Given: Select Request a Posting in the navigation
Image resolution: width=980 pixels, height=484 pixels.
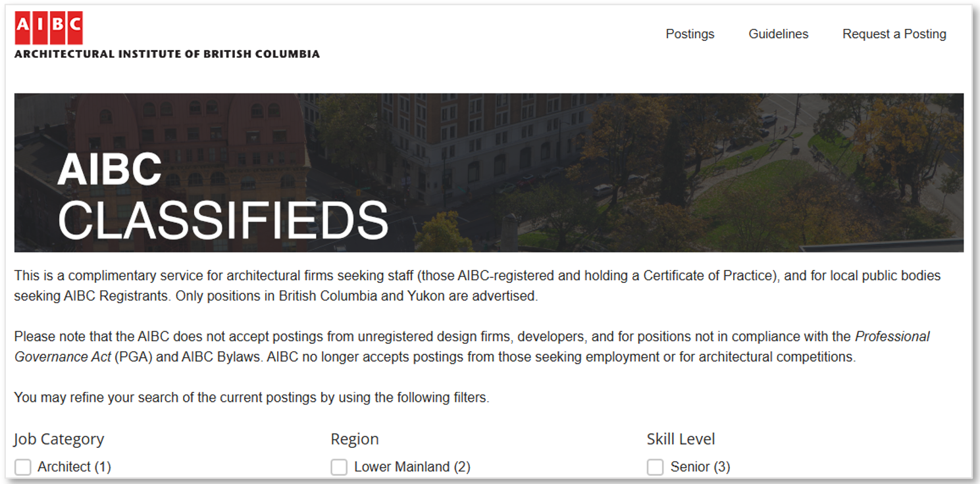Looking at the screenshot, I should [894, 34].
